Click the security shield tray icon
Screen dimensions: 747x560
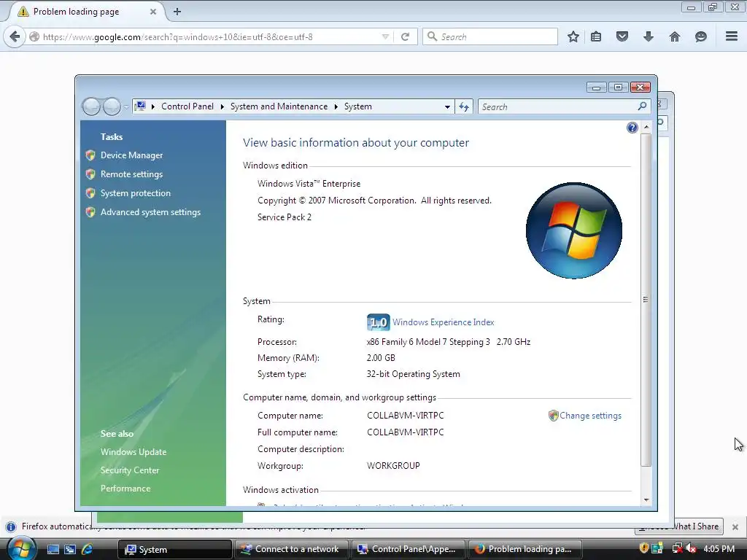coord(643,548)
